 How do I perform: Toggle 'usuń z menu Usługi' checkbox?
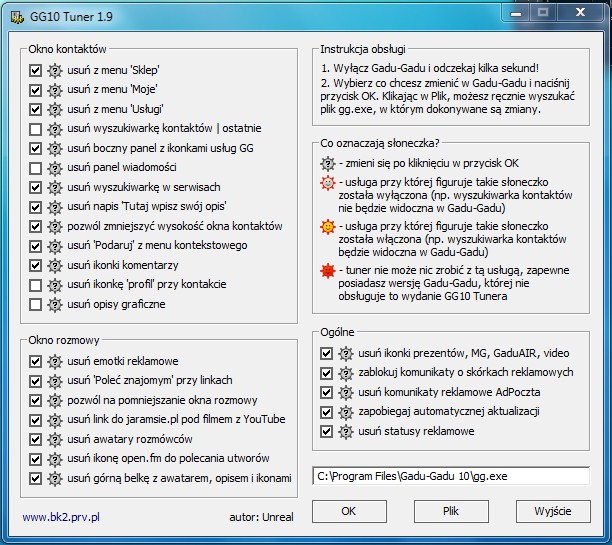(35, 110)
